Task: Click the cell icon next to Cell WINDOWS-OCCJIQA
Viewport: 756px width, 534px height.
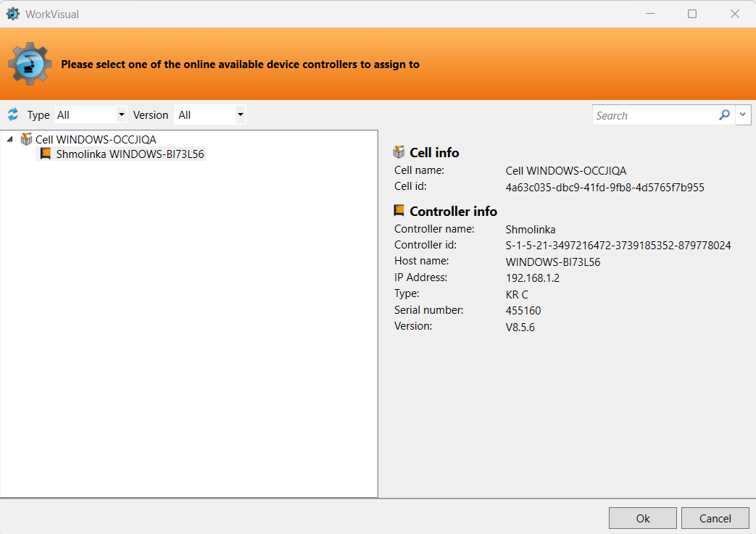Action: click(x=27, y=139)
